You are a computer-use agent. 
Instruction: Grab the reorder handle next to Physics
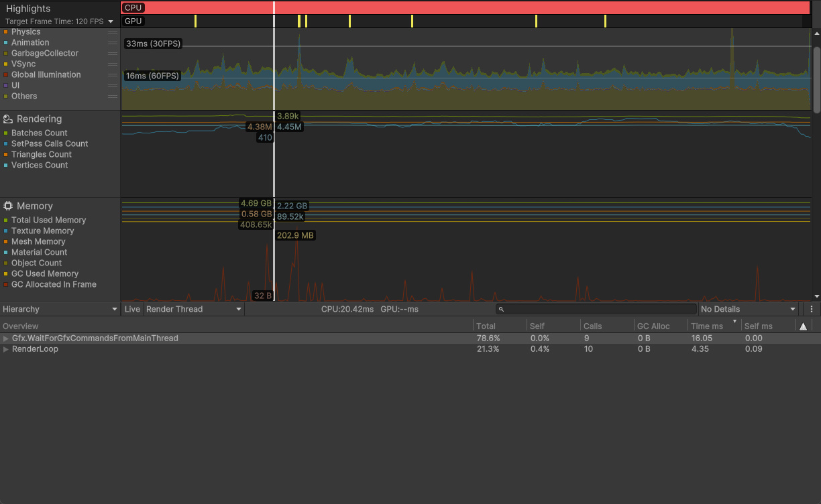[x=113, y=31]
